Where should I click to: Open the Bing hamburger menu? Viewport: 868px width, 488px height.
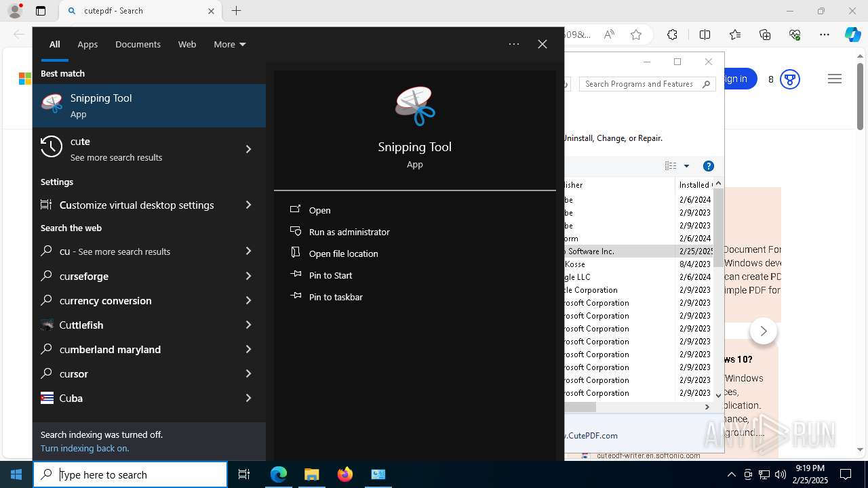point(835,79)
